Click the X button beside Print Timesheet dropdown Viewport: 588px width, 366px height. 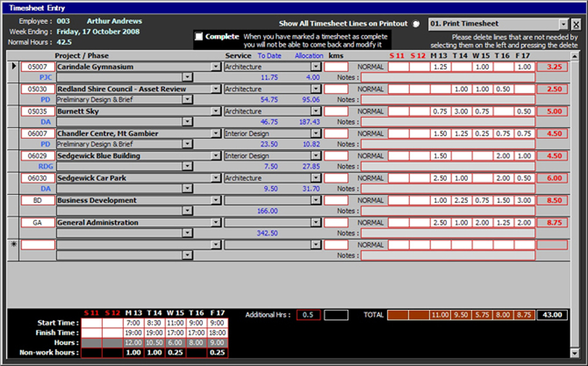(x=576, y=24)
